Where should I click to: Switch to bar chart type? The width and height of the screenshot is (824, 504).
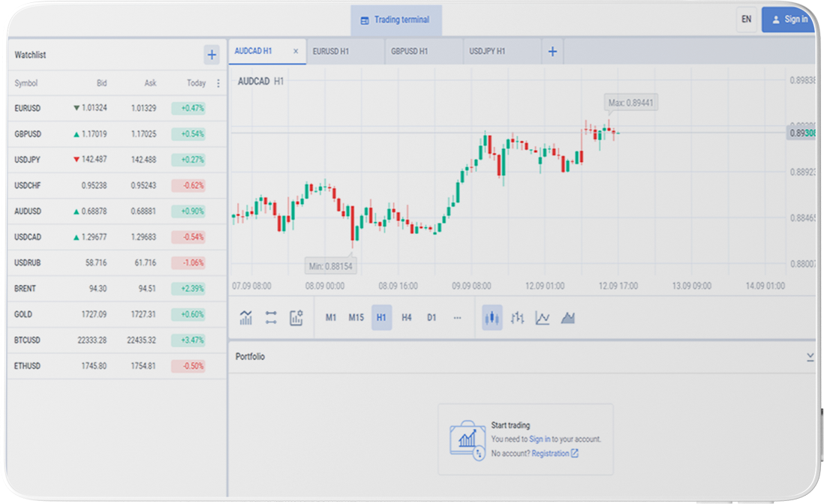tap(517, 317)
